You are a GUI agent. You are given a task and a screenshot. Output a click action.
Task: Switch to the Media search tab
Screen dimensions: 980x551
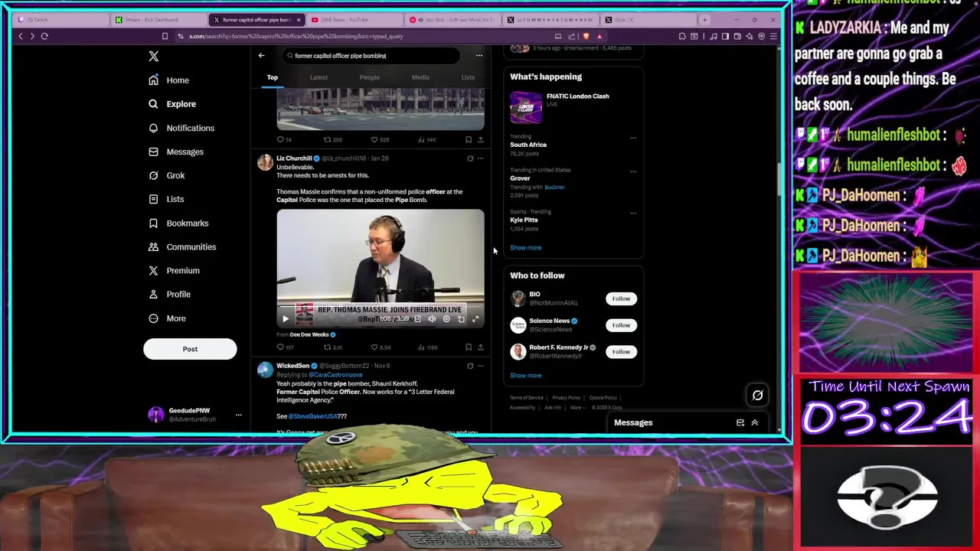point(420,77)
